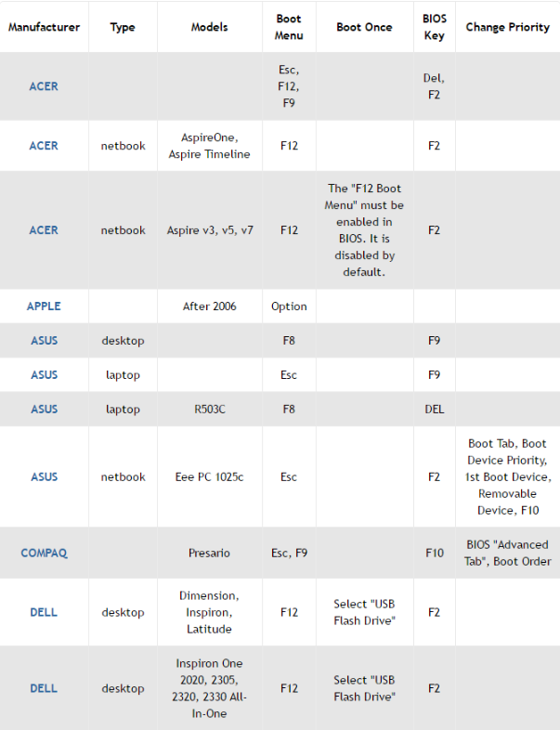Follow the APPLE manufacturer link
Viewport: 560px width, 730px height.
pos(44,306)
